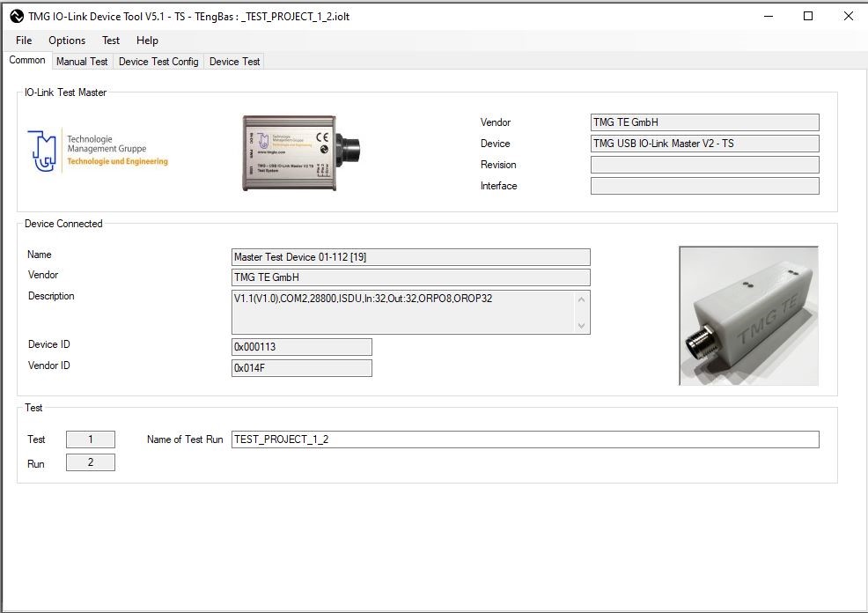Open the Test menu
Image resolution: width=868 pixels, height=613 pixels.
[111, 40]
